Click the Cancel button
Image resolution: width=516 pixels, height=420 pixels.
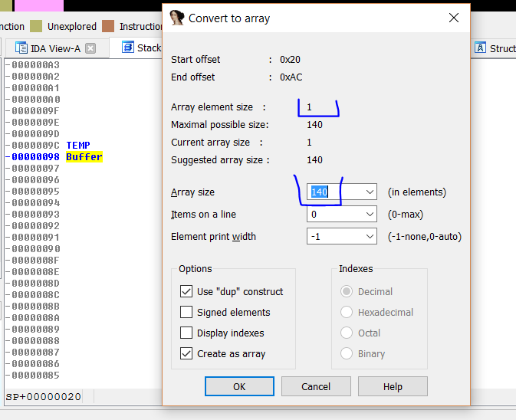(316, 386)
